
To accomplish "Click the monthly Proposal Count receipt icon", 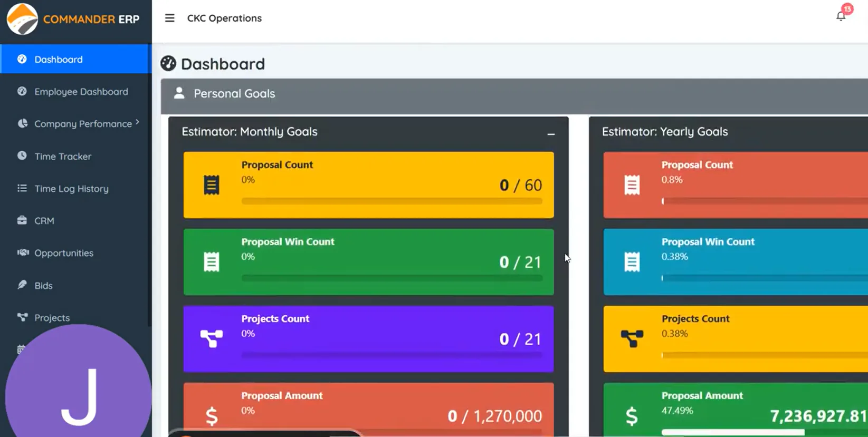I will tap(212, 185).
